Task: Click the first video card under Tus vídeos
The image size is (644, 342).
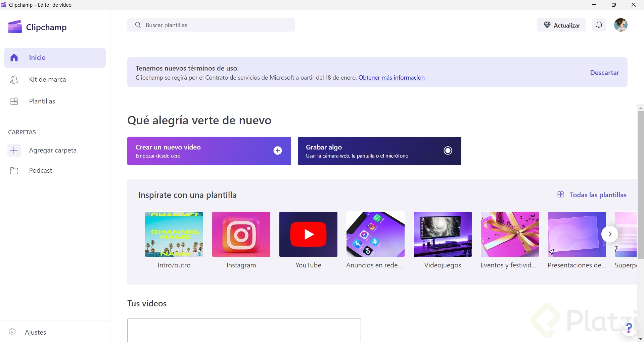Action: (x=244, y=330)
